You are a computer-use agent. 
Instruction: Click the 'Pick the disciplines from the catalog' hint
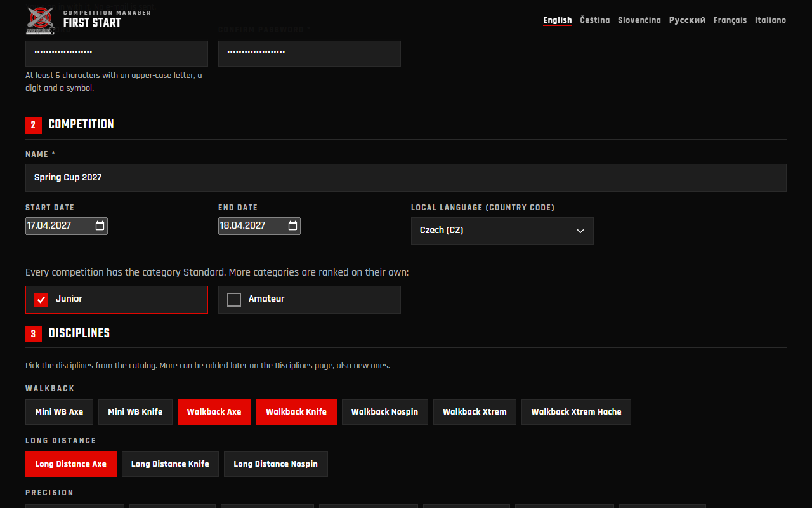(207, 366)
